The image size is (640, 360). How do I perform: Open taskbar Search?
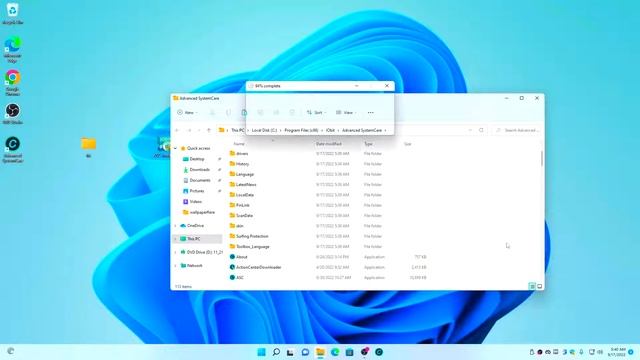(x=276, y=352)
